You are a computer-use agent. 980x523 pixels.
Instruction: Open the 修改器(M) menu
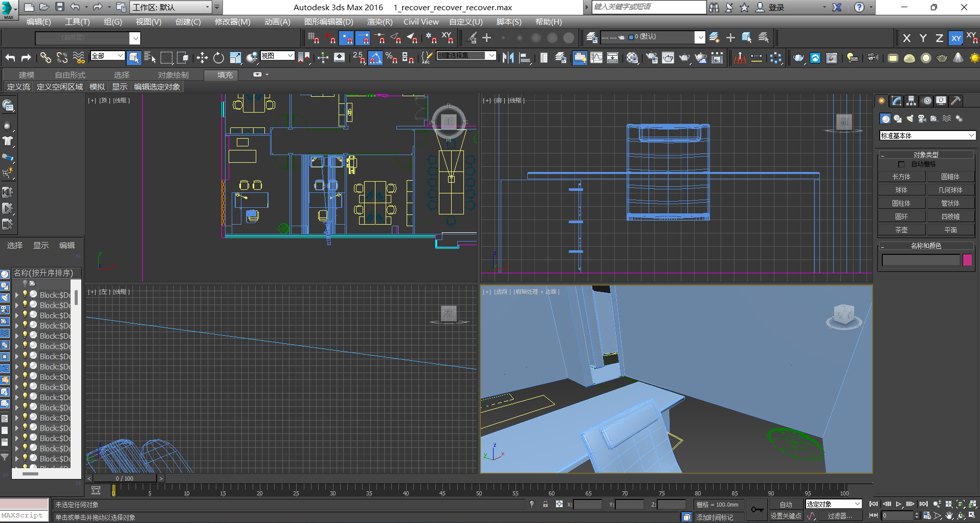point(232,22)
